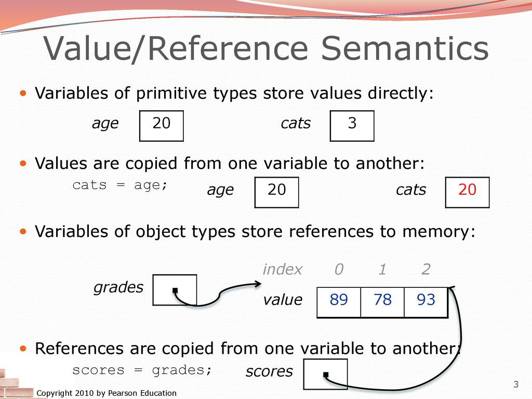Select the first age box containing 20
Image resolution: width=532 pixels, height=399 pixels.
point(162,126)
